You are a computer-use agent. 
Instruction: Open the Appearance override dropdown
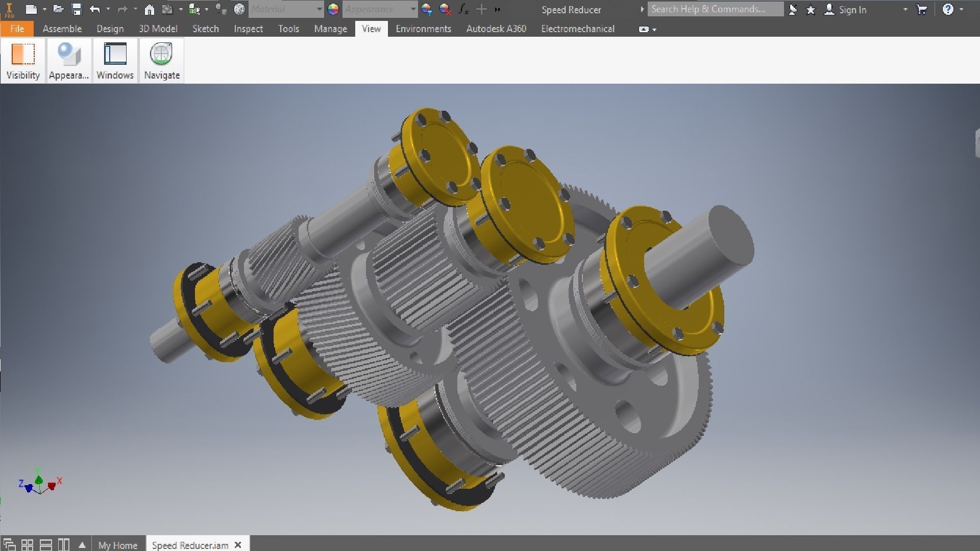[x=412, y=9]
